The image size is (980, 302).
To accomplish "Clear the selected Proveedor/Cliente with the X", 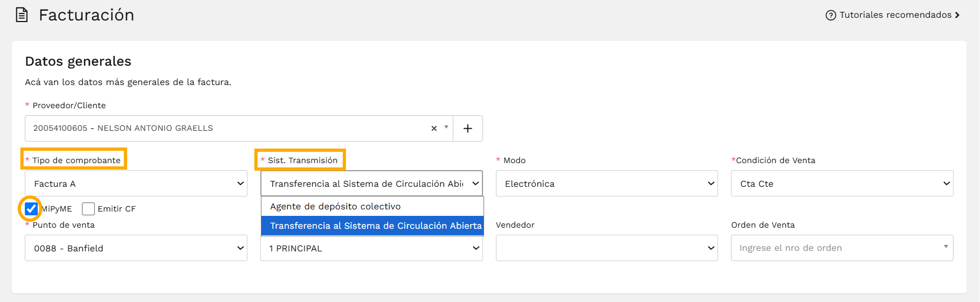I will pos(434,128).
